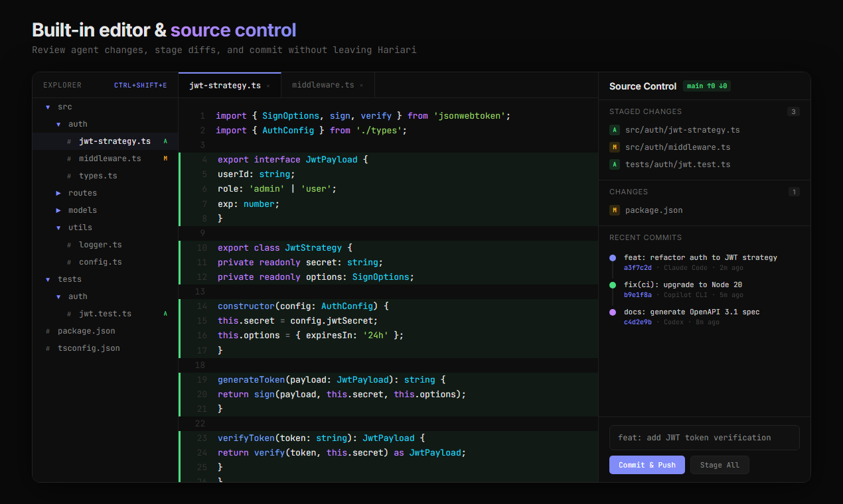The width and height of the screenshot is (843, 504).
Task: Collapse the utils folder
Action: pyautogui.click(x=58, y=227)
